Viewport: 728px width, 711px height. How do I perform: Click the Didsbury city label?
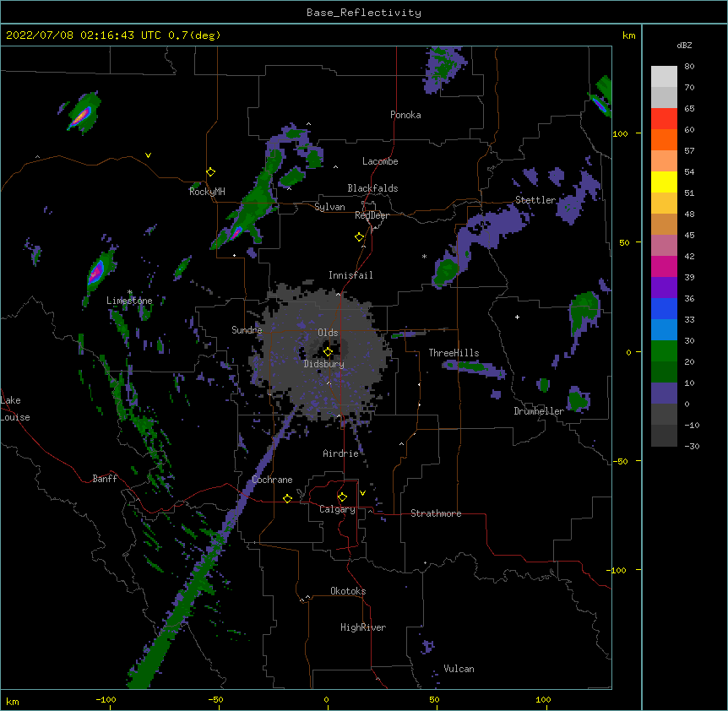click(324, 364)
